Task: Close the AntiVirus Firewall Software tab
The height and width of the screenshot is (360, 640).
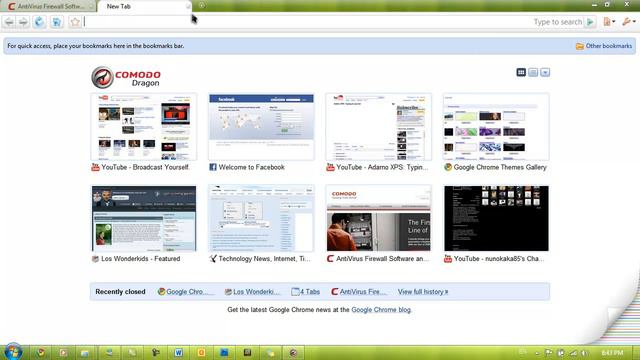Action: click(x=91, y=7)
